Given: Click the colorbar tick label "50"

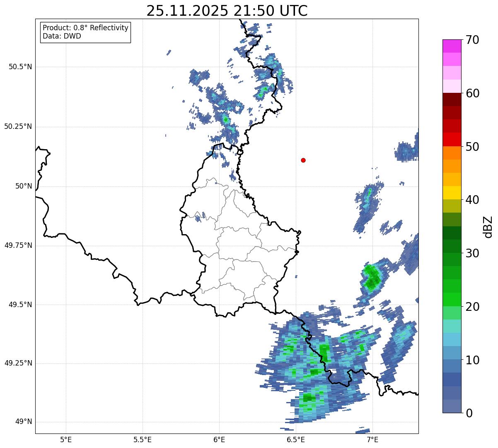Looking at the screenshot, I should point(472,147).
